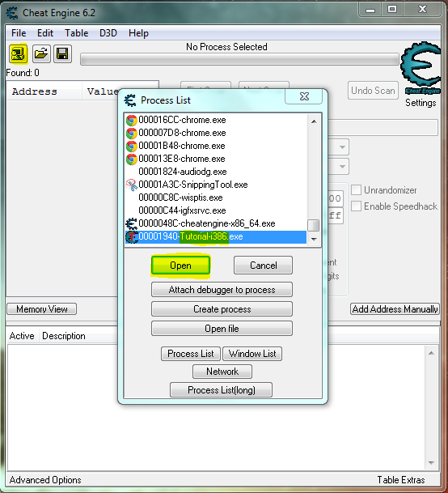The height and width of the screenshot is (493, 448).
Task: Select 000007D8-chrome.exe in the list
Action: (216, 133)
